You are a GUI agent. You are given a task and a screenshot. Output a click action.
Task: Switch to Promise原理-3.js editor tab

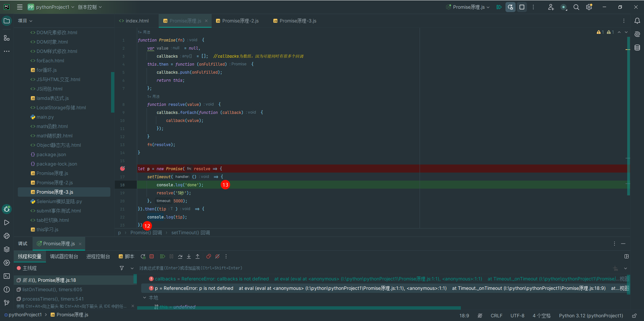pos(295,21)
